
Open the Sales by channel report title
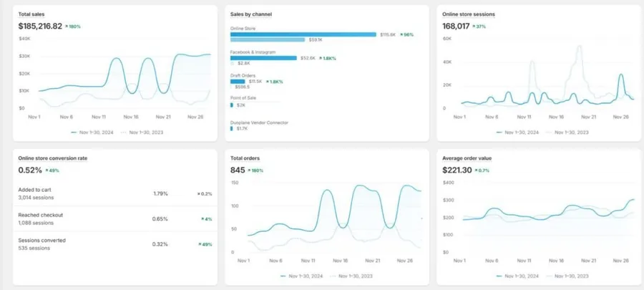[251, 14]
